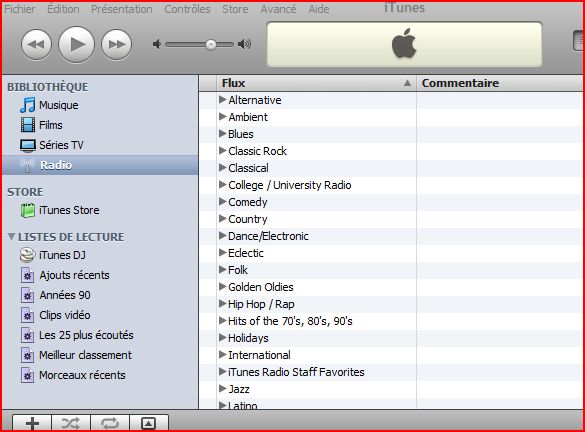Open the Avancé menu
Screen dimensions: 585x432
click(x=278, y=9)
